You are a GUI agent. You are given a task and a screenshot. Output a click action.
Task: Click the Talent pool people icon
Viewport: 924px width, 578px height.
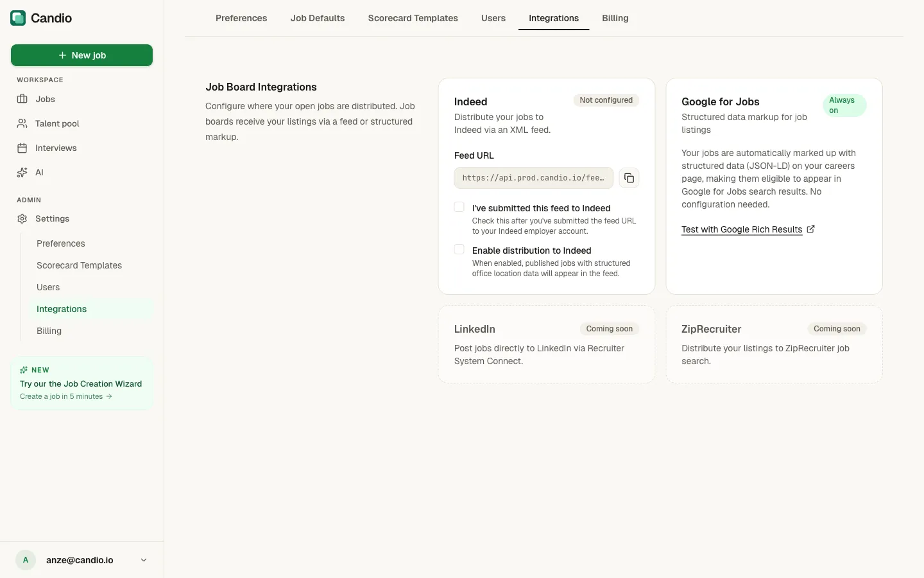tap(22, 123)
